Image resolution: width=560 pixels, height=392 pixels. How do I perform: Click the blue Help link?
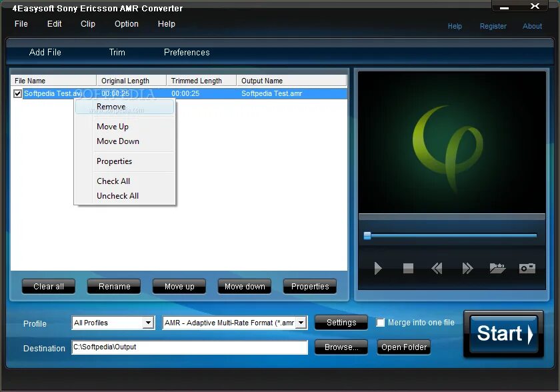tap(455, 26)
